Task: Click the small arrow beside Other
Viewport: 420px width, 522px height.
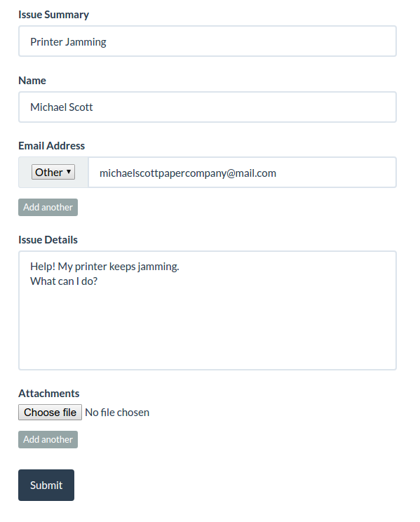Action: (69, 172)
